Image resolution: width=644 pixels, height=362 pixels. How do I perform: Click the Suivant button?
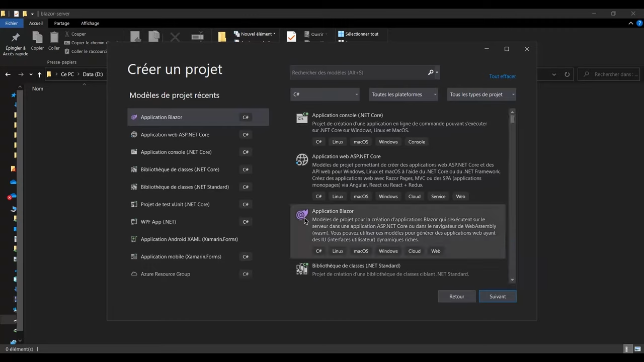(x=497, y=296)
